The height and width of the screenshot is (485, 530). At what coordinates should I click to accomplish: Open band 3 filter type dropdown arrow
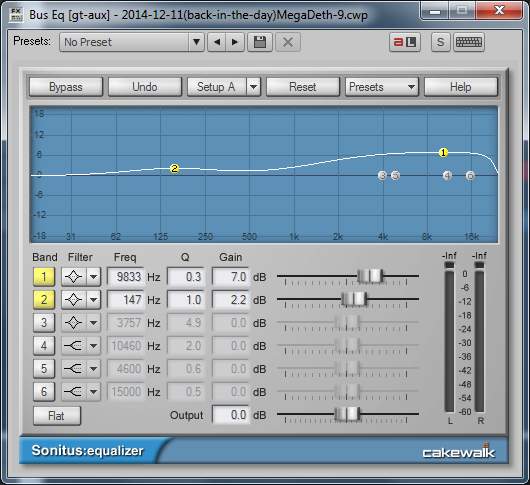[94, 323]
